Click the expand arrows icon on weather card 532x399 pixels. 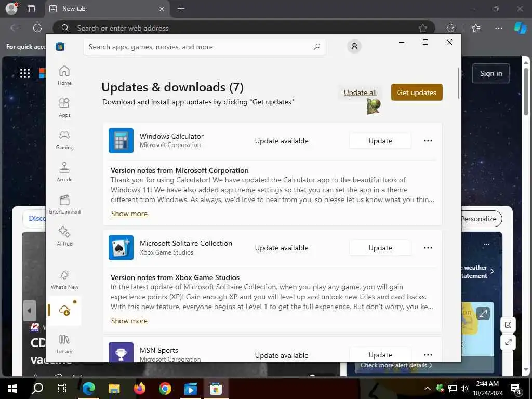click(x=483, y=313)
